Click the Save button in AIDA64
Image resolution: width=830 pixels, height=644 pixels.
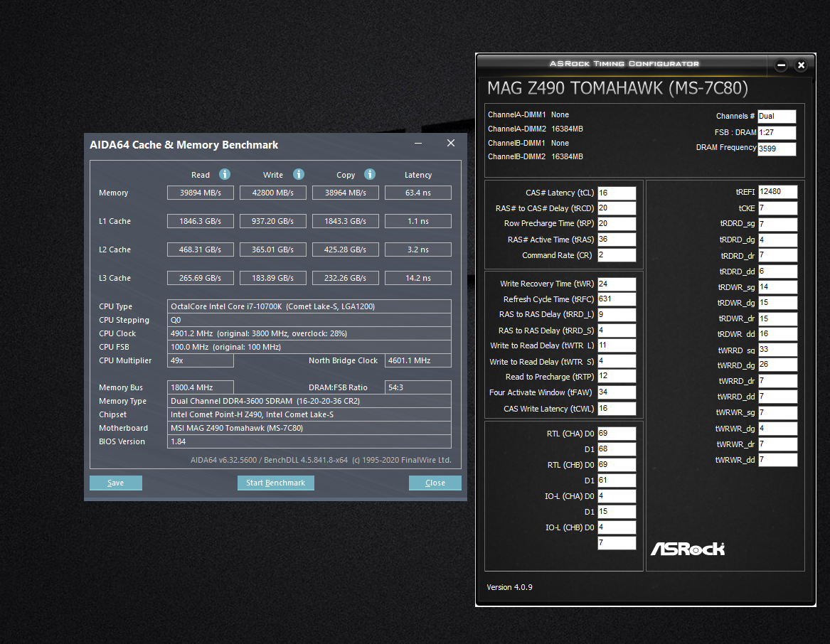[116, 483]
